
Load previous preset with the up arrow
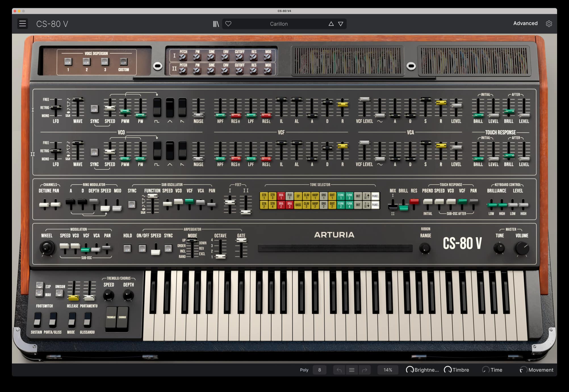[331, 24]
